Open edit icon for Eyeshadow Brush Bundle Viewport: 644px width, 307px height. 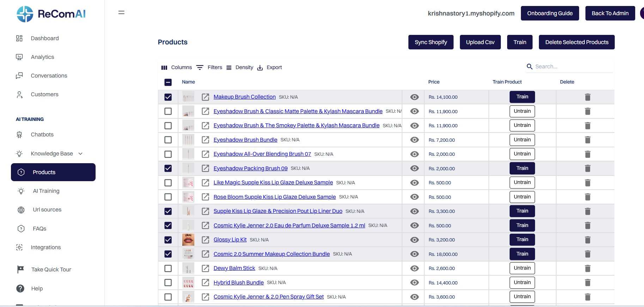[205, 140]
